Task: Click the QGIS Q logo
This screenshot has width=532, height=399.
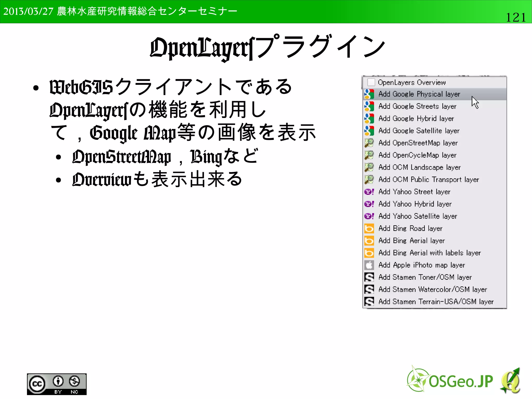Action: pyautogui.click(x=510, y=381)
